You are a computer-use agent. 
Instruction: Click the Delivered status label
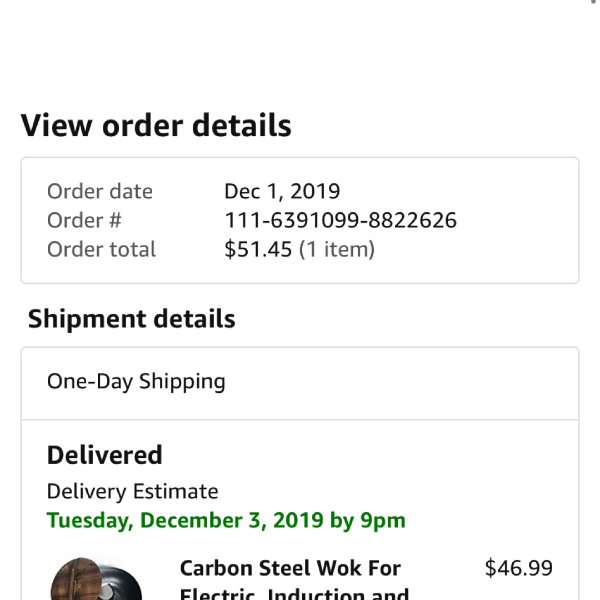104,455
